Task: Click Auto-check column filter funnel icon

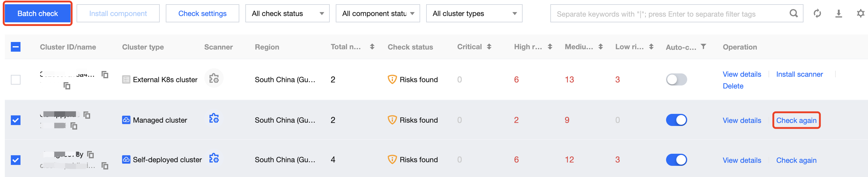Action: click(703, 47)
